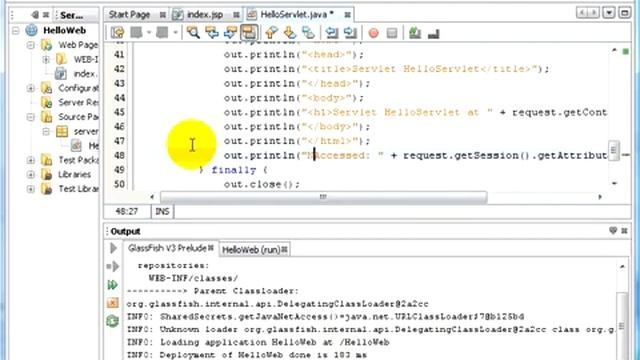Maximize editor window button
Viewport: 640px width, 360px height.
pyautogui.click(x=625, y=13)
